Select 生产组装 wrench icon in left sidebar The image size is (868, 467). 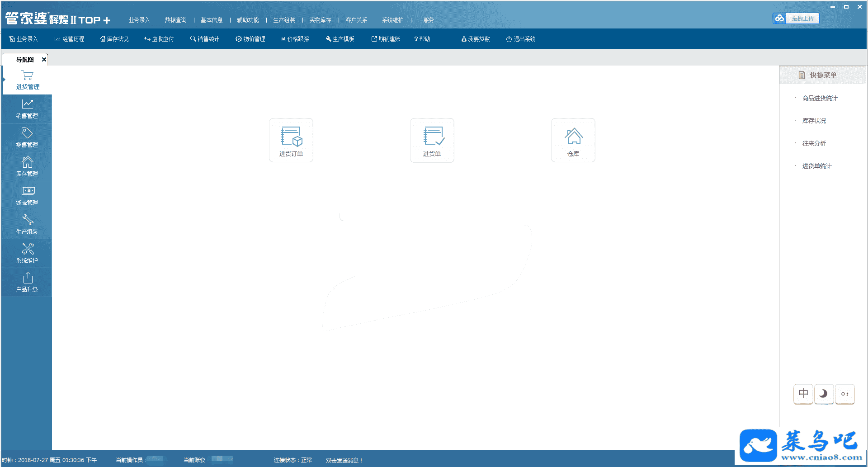27,225
